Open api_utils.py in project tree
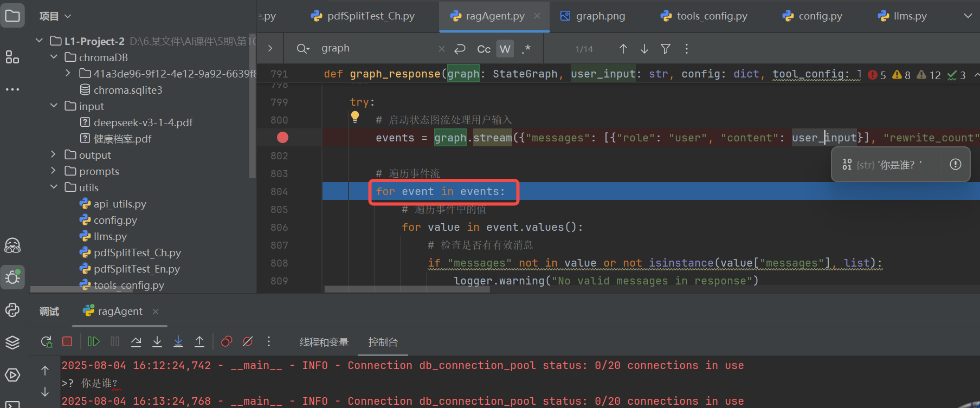This screenshot has width=980, height=408. (x=120, y=204)
